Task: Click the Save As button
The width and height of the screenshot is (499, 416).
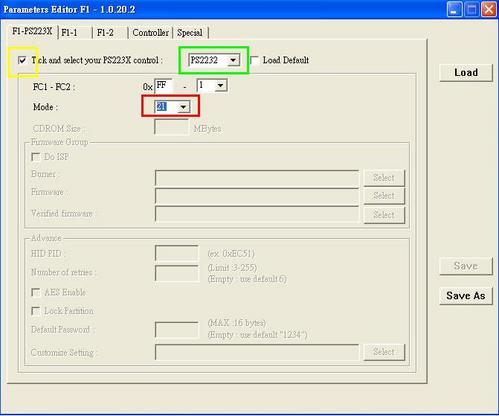Action: 466,296
